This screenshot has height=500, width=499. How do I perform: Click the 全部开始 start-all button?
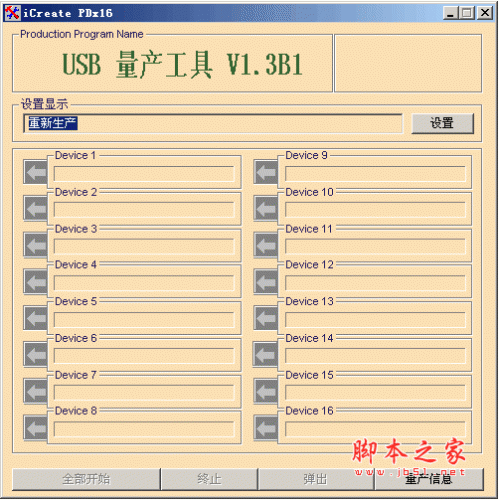(x=86, y=479)
